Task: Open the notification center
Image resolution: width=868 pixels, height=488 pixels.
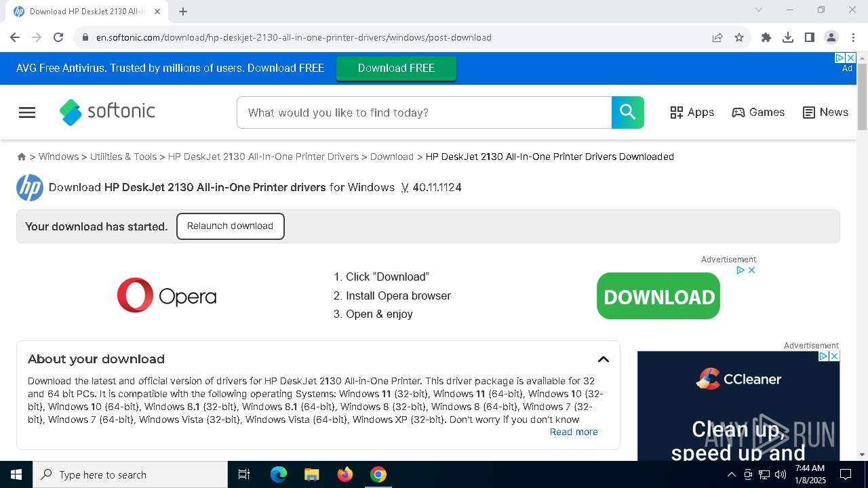Action: pos(846,474)
